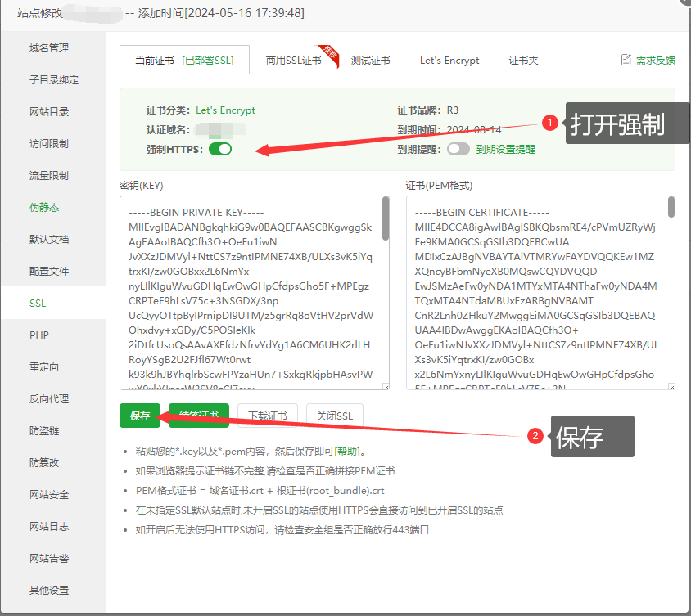Click the 下载证书 button
The width and height of the screenshot is (691, 616).
click(268, 416)
